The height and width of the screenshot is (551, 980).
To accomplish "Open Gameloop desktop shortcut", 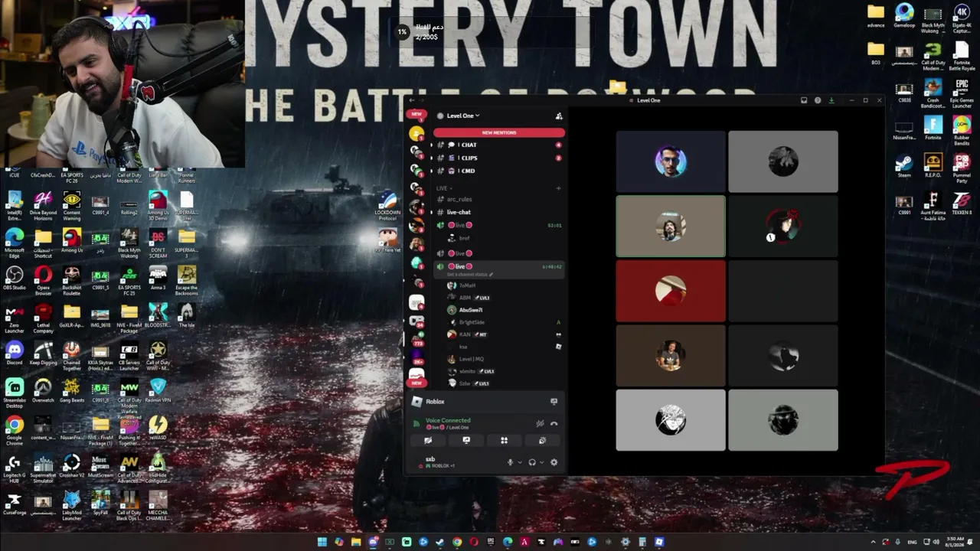I will 904,15.
